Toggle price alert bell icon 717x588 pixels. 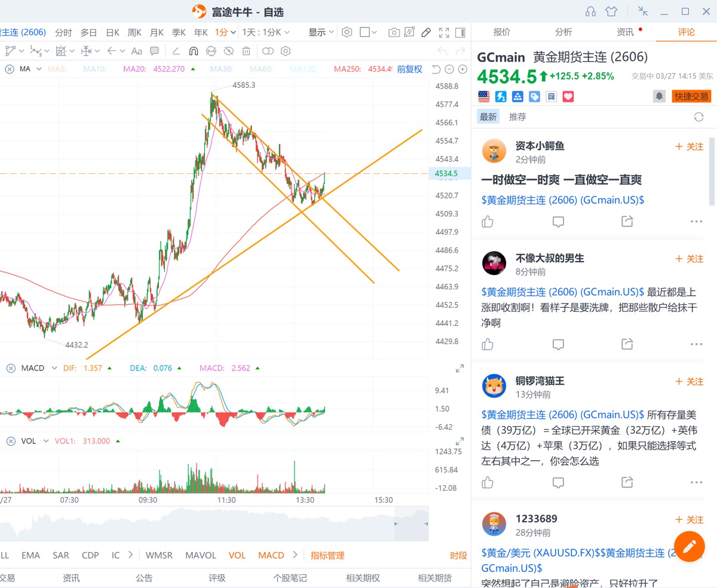[x=660, y=96]
